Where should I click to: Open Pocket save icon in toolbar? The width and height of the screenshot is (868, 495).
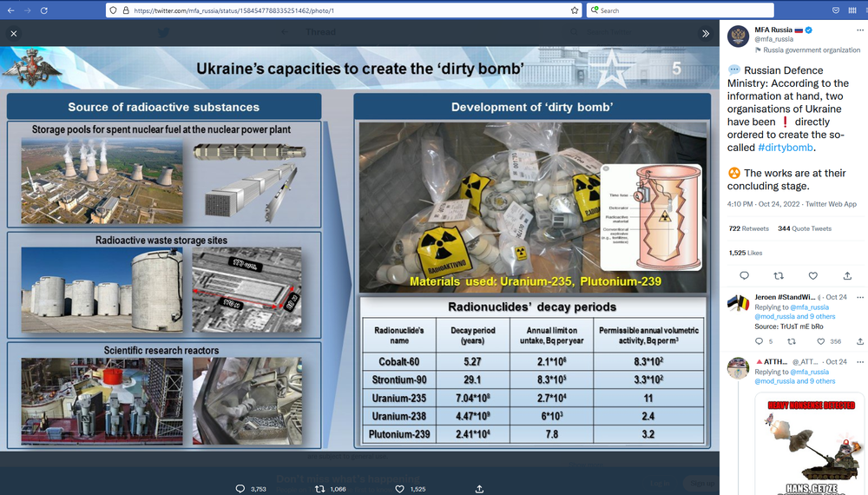[836, 10]
